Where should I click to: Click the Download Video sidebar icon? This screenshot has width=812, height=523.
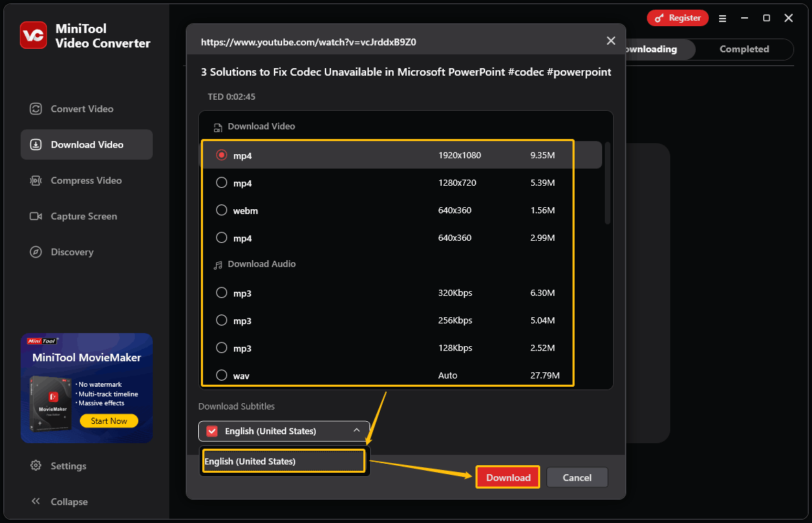coord(36,145)
